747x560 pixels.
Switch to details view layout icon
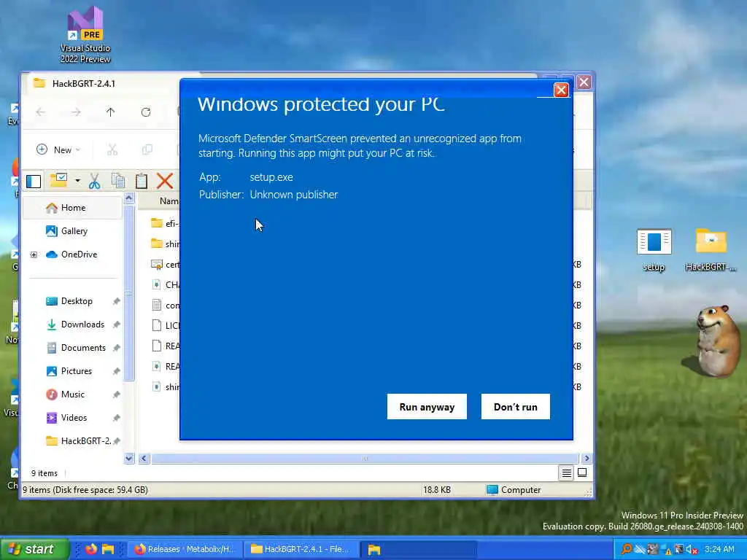[566, 473]
